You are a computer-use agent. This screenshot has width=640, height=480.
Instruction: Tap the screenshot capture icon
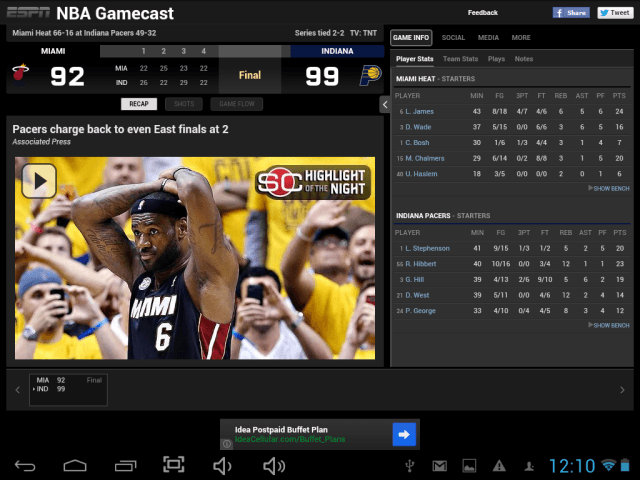(x=174, y=465)
